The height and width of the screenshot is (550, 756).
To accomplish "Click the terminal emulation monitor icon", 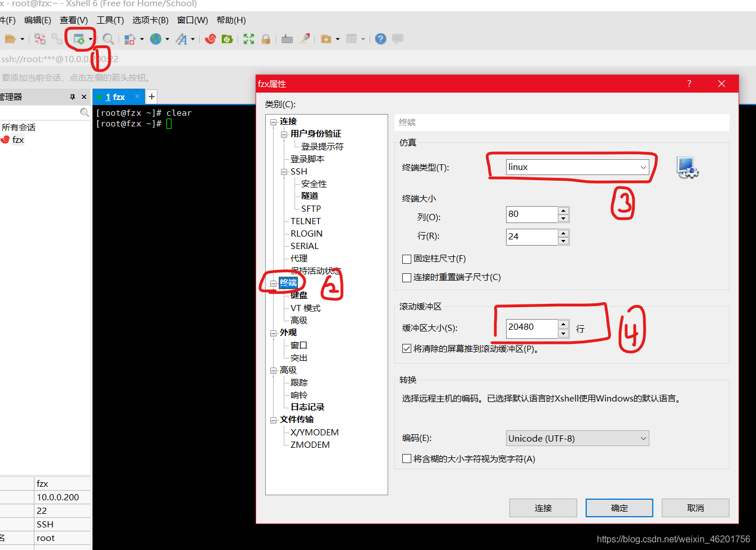I will [x=688, y=168].
